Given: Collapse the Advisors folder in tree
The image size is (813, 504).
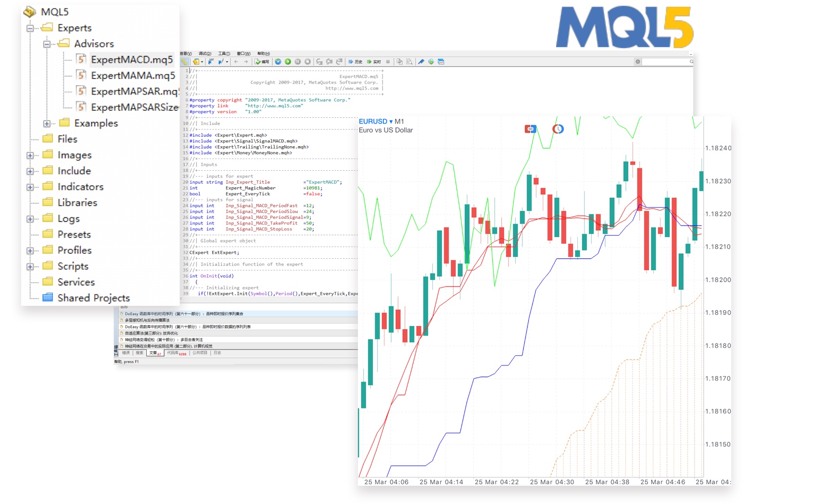Looking at the screenshot, I should point(47,44).
